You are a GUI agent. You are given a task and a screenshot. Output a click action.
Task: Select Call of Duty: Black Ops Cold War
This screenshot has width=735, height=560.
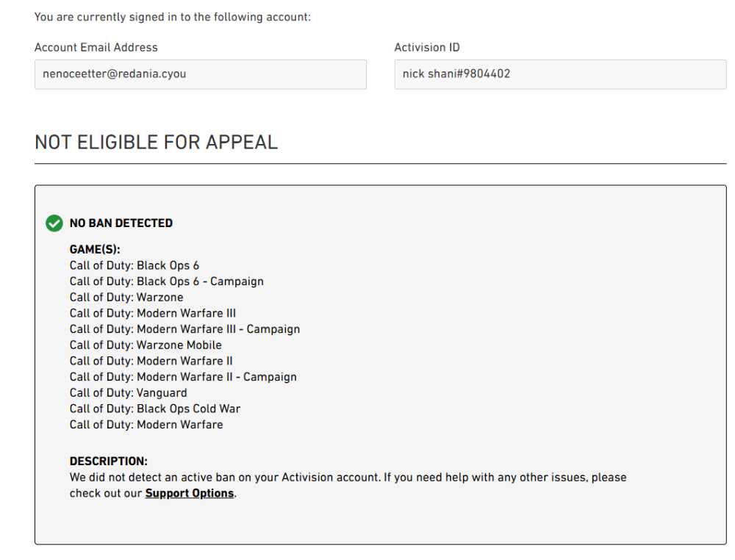[x=154, y=409]
